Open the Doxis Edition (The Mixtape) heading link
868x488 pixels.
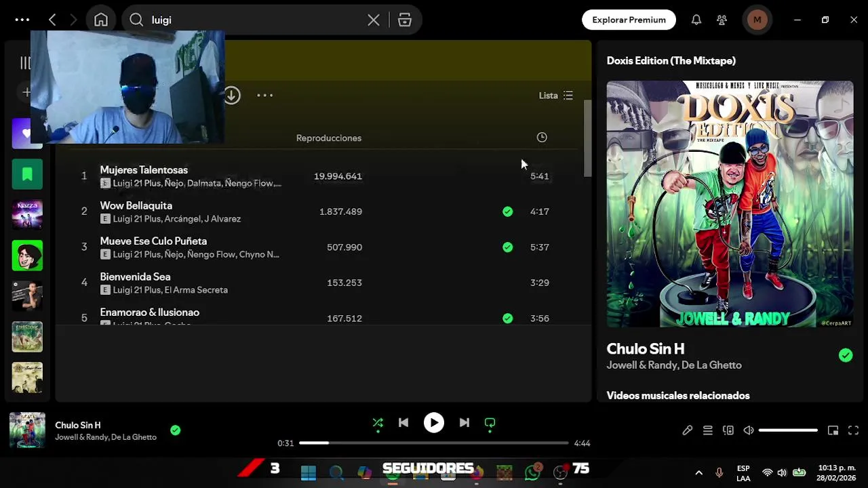pos(671,61)
